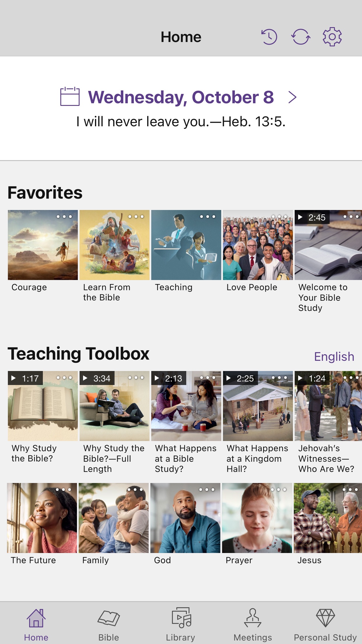The width and height of the screenshot is (362, 644).
Task: Open the next day chevron arrow
Action: click(x=292, y=97)
